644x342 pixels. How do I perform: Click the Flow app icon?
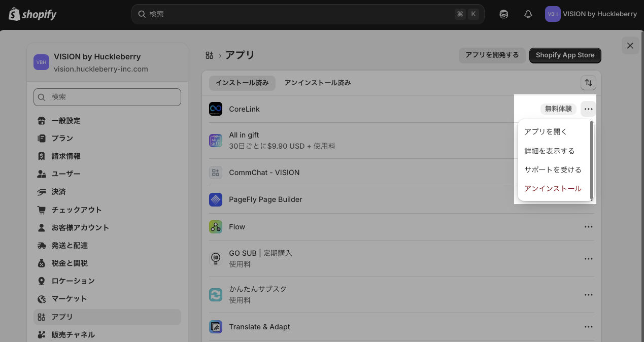tap(216, 227)
